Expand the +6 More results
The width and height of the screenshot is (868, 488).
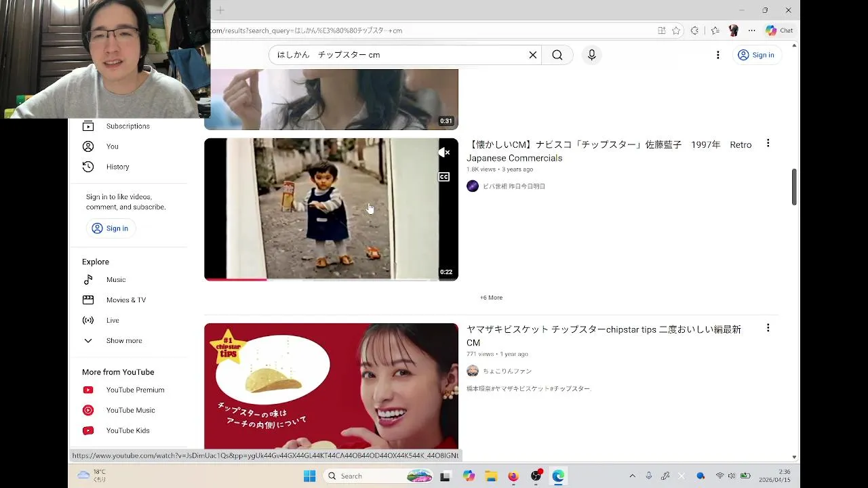pos(492,298)
